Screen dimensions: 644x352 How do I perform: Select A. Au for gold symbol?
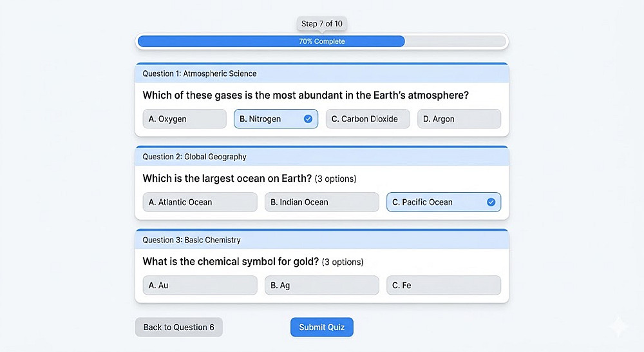[x=200, y=285]
